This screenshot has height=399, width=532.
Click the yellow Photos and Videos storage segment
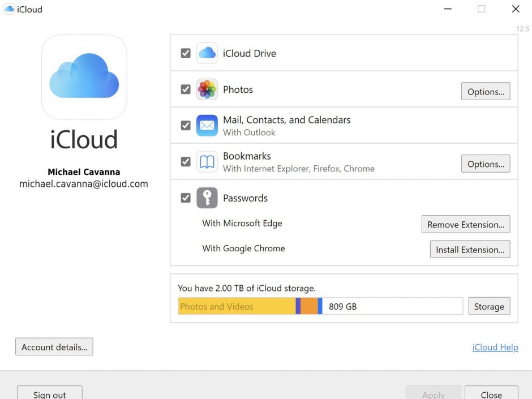(237, 306)
